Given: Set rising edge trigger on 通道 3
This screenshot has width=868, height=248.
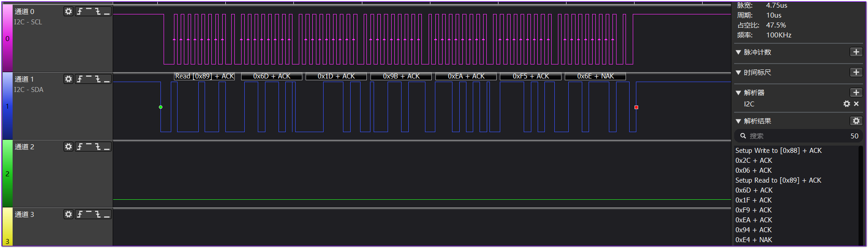Looking at the screenshot, I should pyautogui.click(x=80, y=214).
